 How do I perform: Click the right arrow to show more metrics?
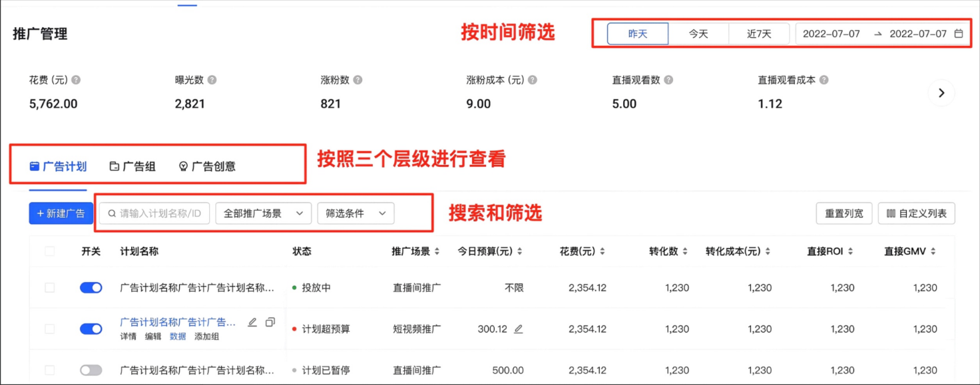coord(941,93)
